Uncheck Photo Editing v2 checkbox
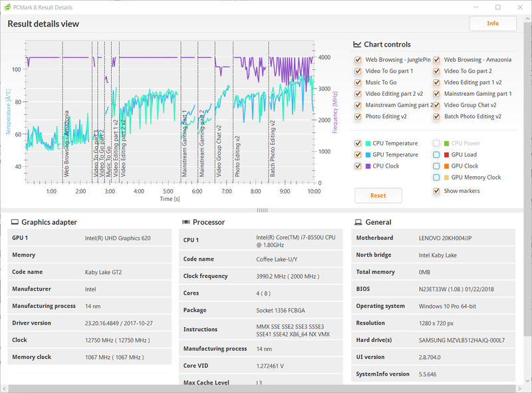 358,116
